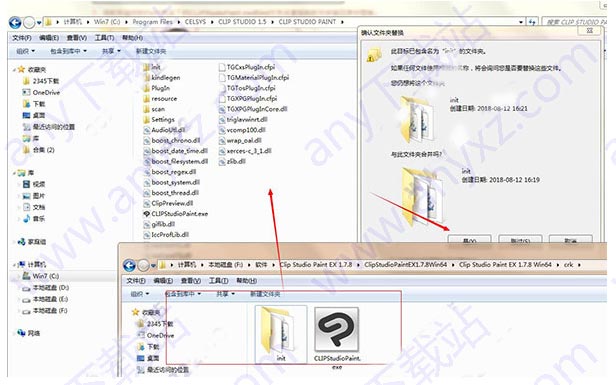Open the PlugIn folder
Screen dimensions: 616x385
tap(157, 88)
